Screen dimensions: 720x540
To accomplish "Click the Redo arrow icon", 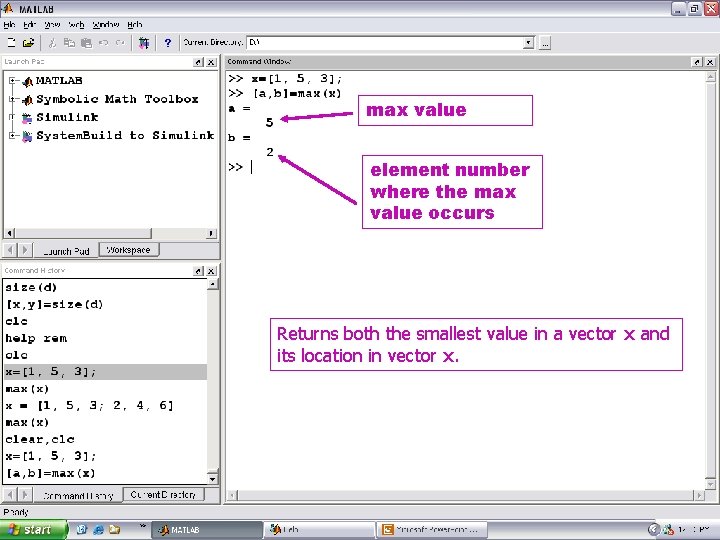I will [120, 43].
